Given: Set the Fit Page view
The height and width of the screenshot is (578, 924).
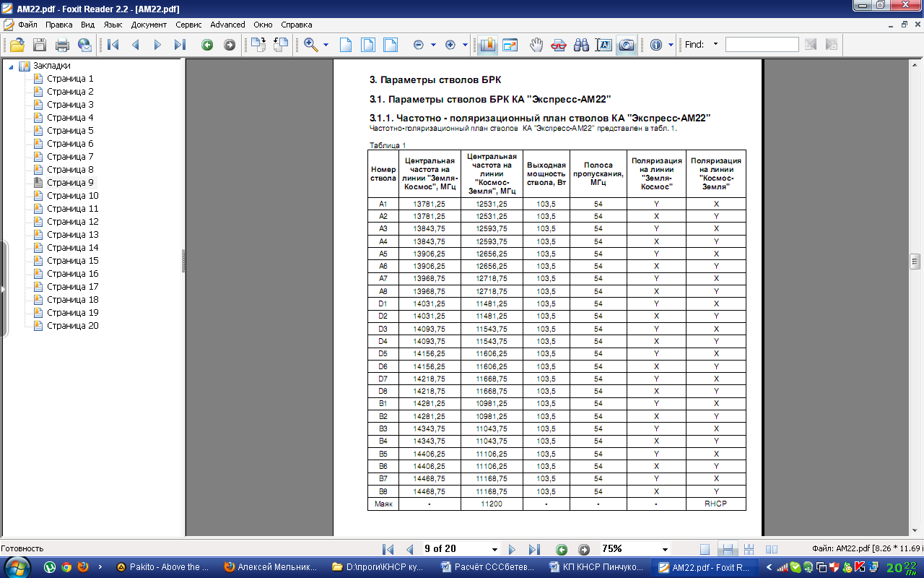Looking at the screenshot, I should click(x=368, y=45).
